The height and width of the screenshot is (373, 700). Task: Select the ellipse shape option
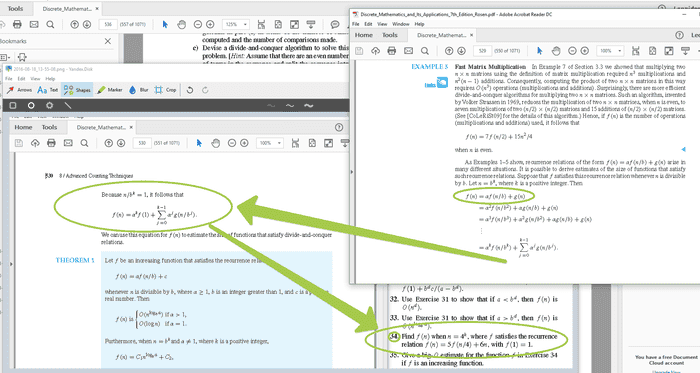[31, 105]
